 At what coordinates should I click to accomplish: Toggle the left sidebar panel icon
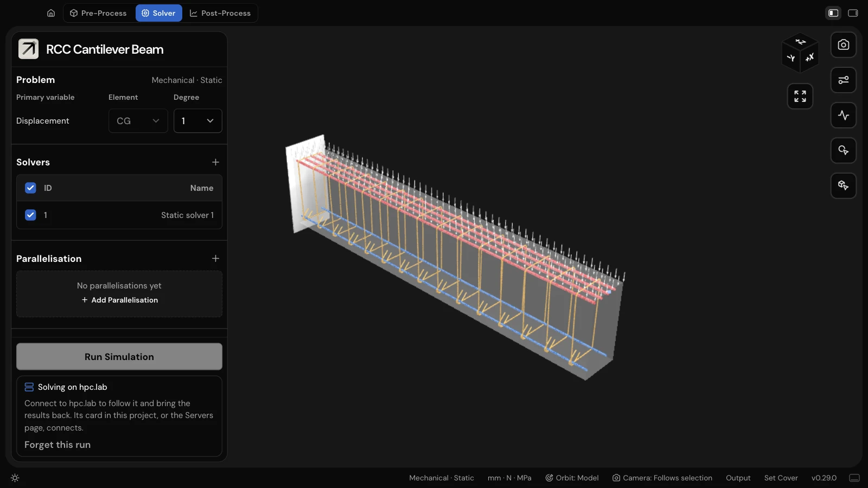click(834, 13)
